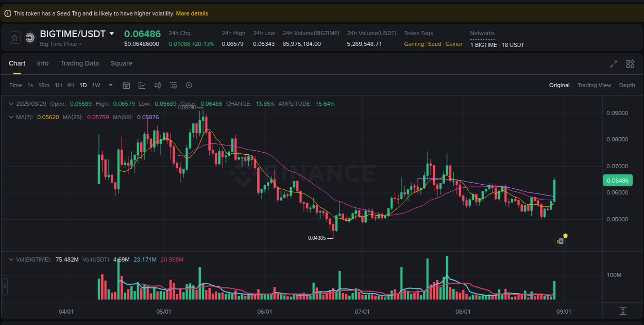Collapse the MA indicator row

(x=10, y=117)
